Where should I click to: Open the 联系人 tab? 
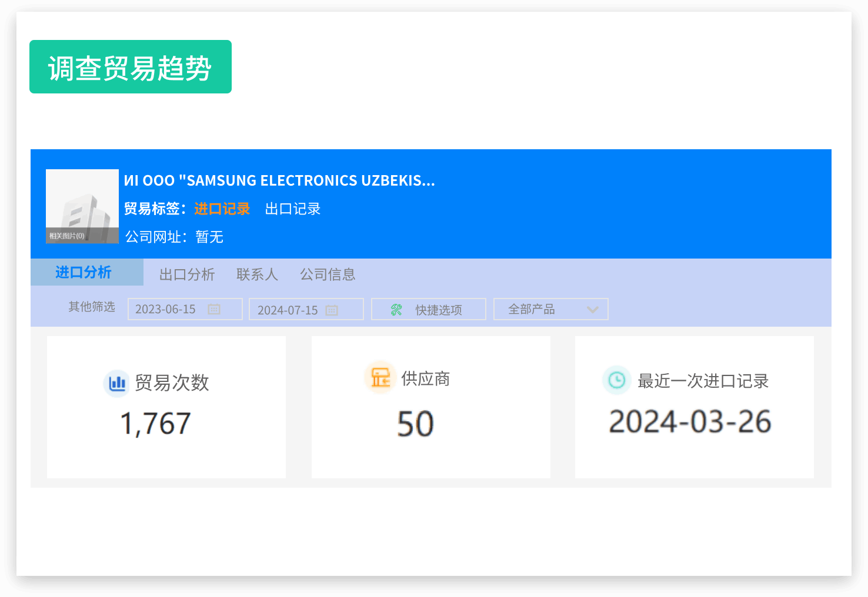pos(257,274)
